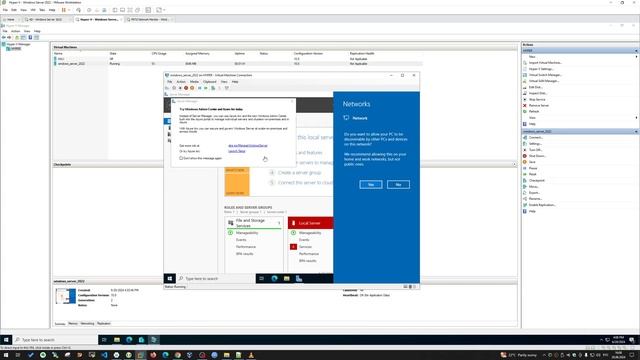This screenshot has width=640, height=360.
Task: Open File Explorer on Hyper-V host taskbar
Action: [117, 340]
